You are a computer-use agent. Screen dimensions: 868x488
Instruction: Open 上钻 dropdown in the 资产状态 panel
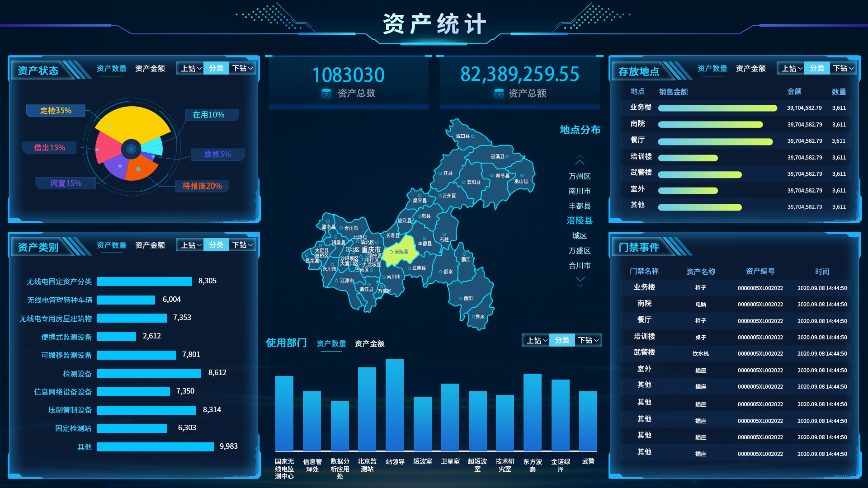point(191,68)
